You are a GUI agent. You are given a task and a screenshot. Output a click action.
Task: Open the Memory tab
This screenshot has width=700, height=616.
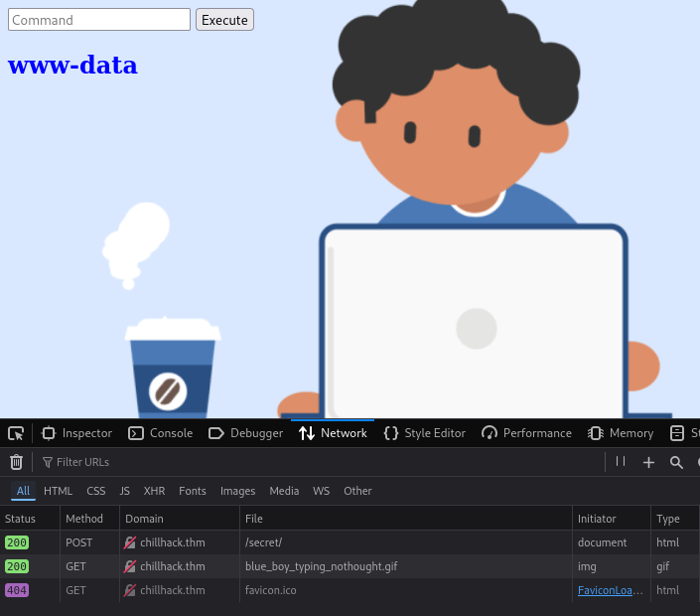pyautogui.click(x=621, y=433)
